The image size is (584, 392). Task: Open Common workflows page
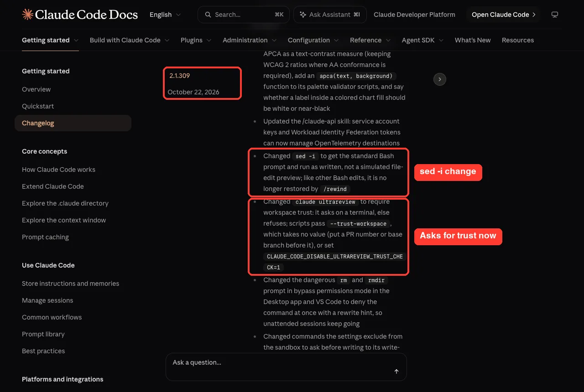tap(52, 317)
